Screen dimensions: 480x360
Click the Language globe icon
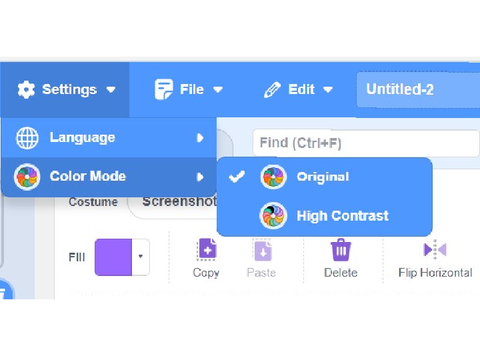tap(27, 138)
